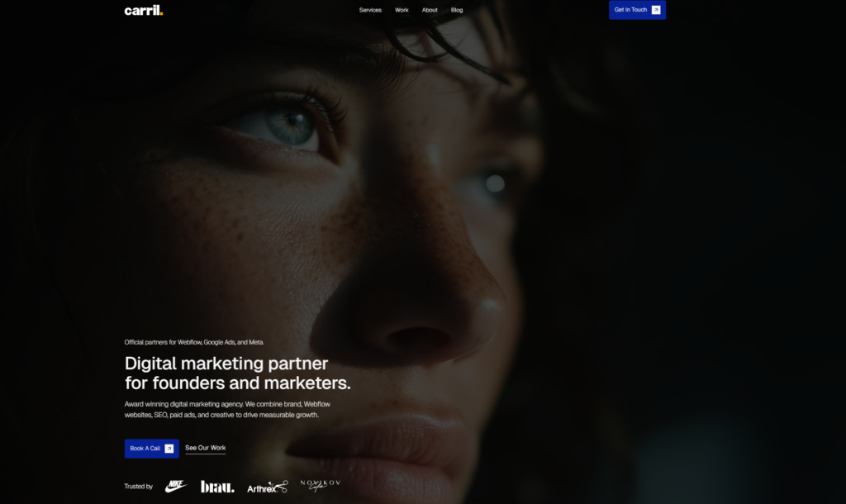Navigate to the Blog
This screenshot has height=504, width=846.
(x=457, y=10)
